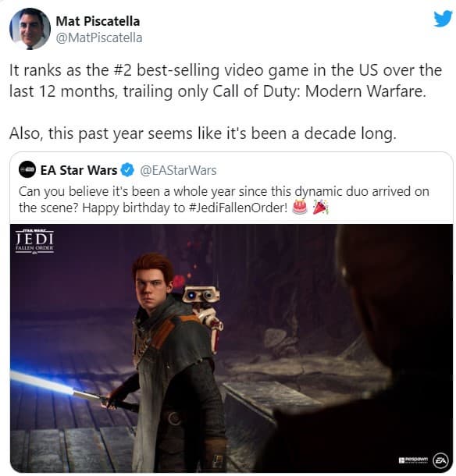
Task: Open the #JediFallenOrder hashtag
Action: (238, 208)
